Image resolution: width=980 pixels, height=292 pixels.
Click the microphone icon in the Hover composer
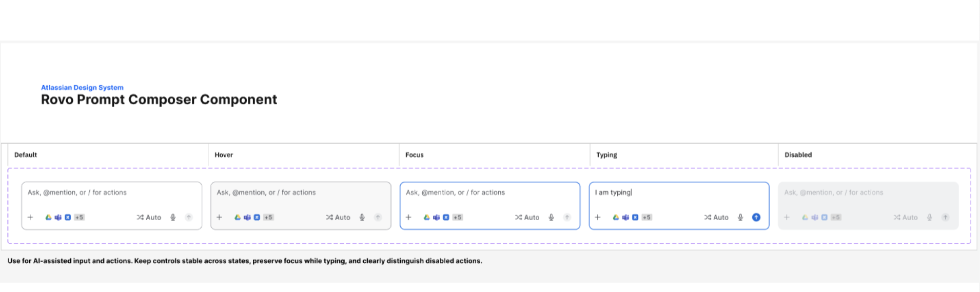(362, 218)
